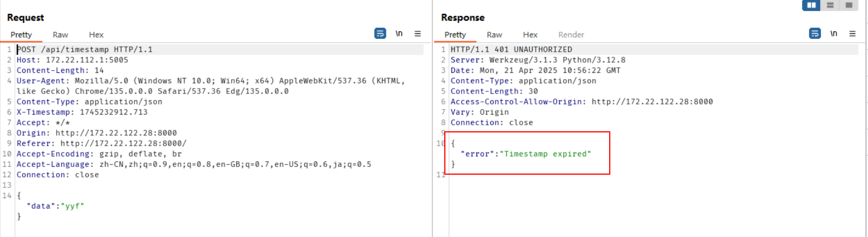Click the Response panel title

click(463, 18)
